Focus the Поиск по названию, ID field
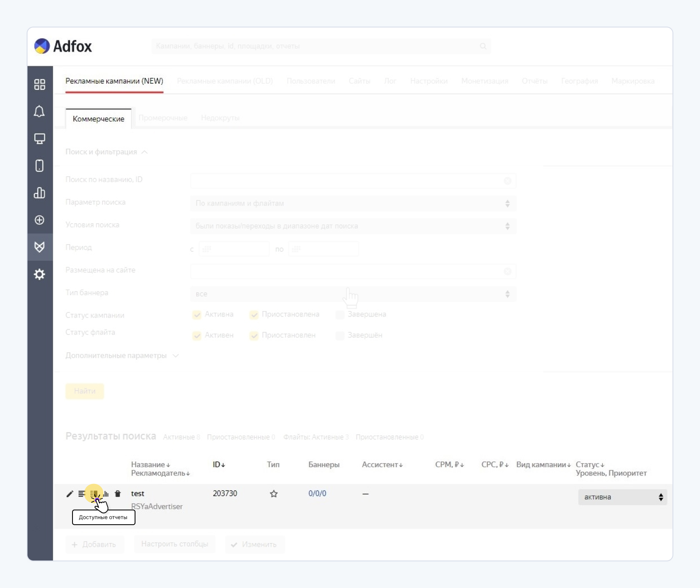Screen dimensions: 700x588 [x=353, y=181]
